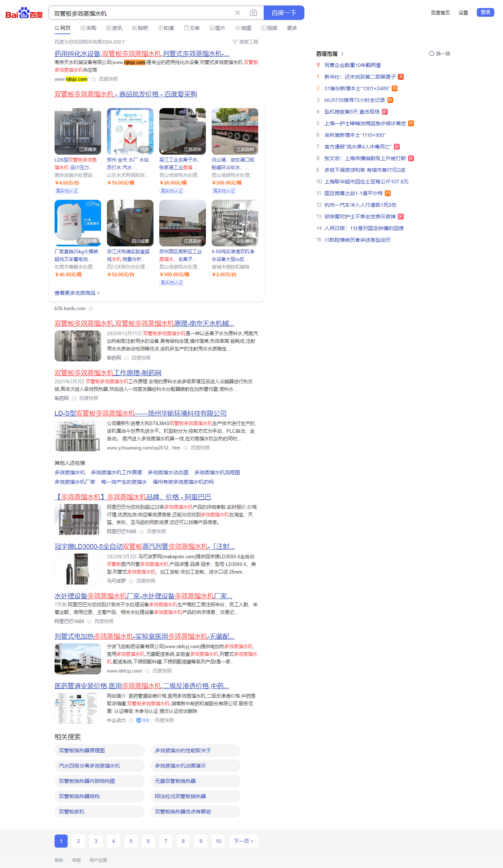503x868 pixels.
Task: Expand 百度热搜 arrow chevron
Action: pos(342,53)
